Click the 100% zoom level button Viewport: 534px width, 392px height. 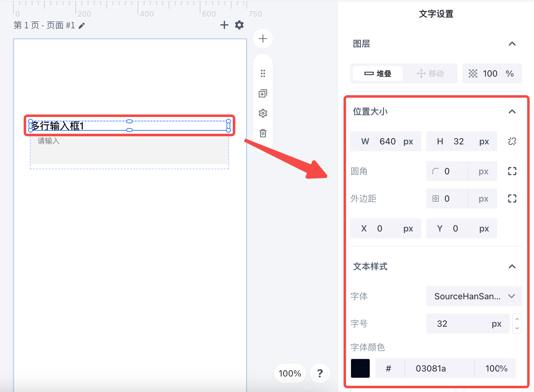coord(290,373)
